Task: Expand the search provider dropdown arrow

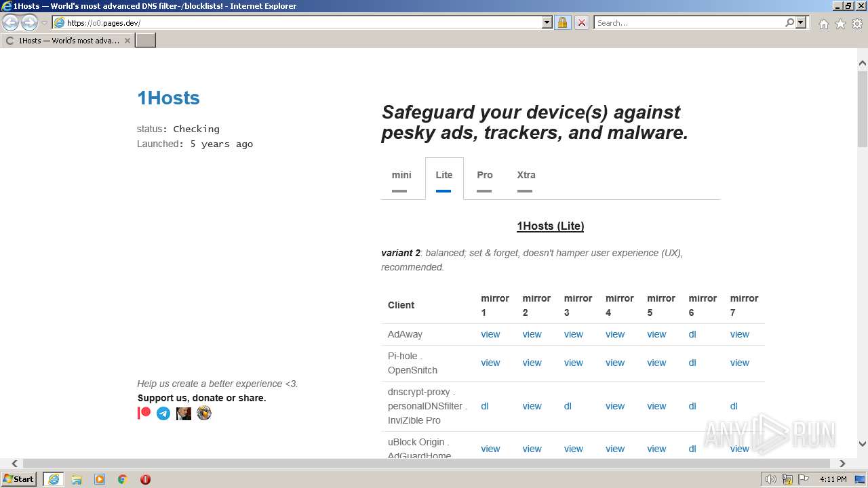Action: pos(801,22)
